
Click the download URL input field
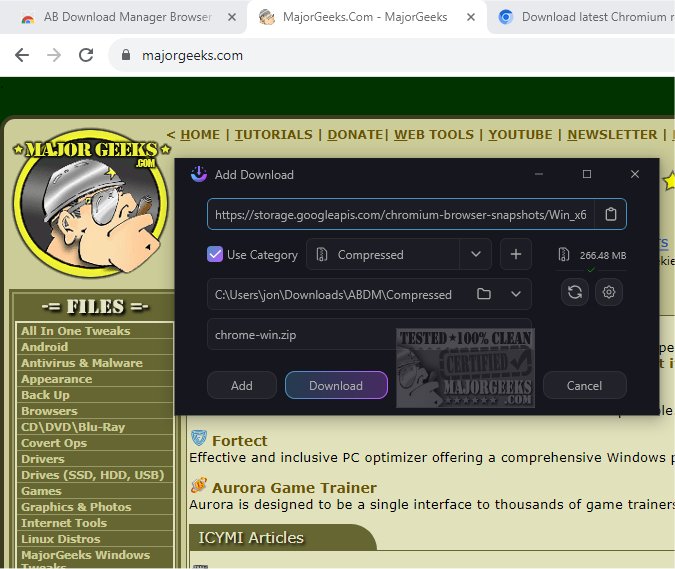tap(400, 214)
